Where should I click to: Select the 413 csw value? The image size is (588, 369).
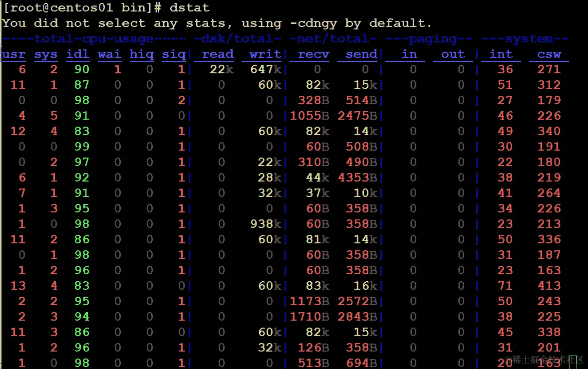(x=549, y=286)
